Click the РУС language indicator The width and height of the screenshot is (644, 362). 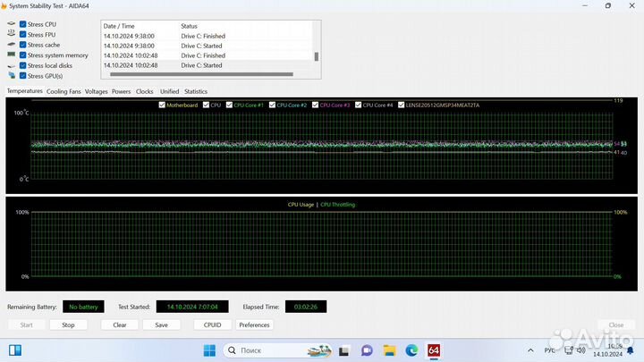pos(549,350)
